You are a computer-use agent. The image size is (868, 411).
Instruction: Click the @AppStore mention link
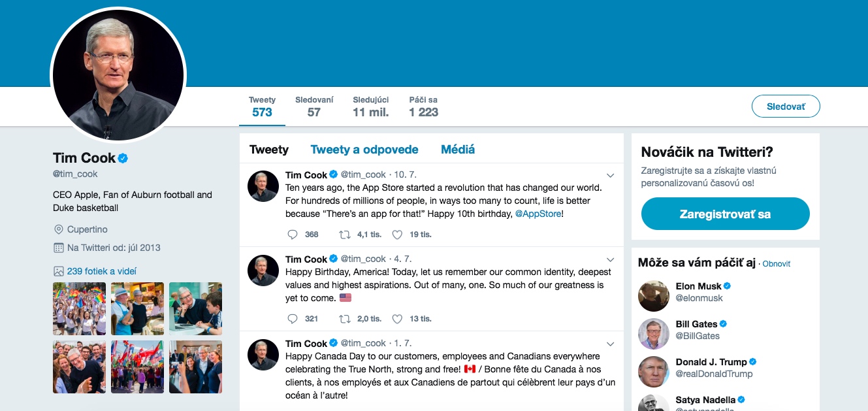coord(538,214)
